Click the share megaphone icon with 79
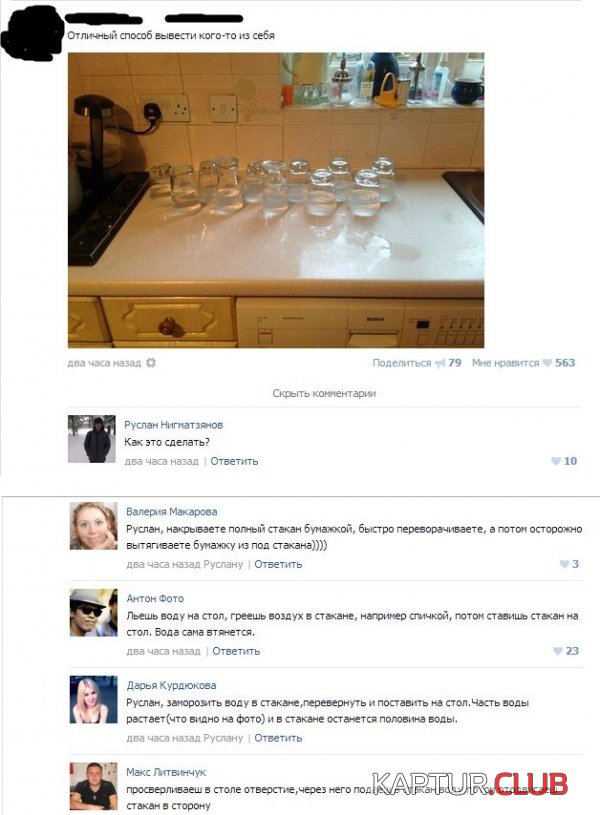 (440, 363)
